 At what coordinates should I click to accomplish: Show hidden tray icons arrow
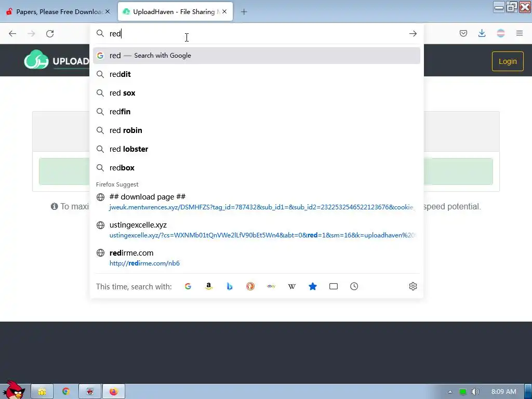(450, 392)
